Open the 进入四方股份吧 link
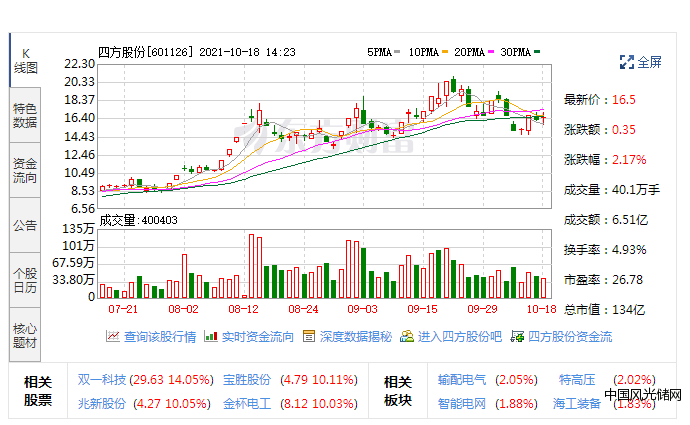 click(460, 337)
